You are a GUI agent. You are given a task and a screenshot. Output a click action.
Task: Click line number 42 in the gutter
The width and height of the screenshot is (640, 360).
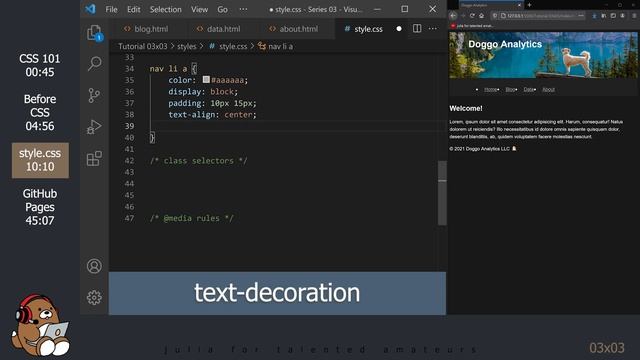(x=129, y=161)
